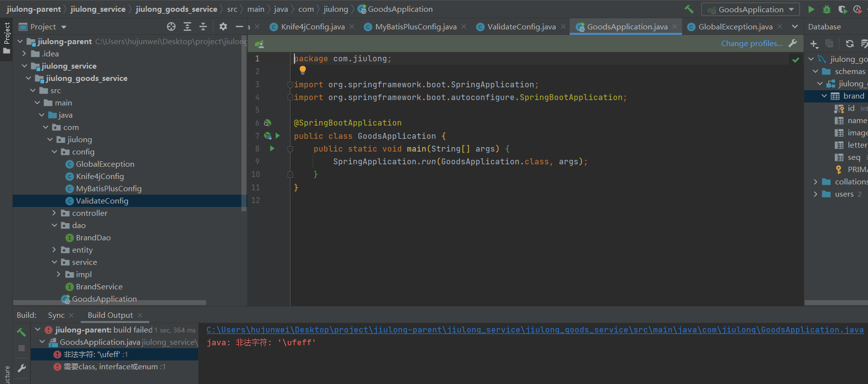Select BrandDao in the project tree
This screenshot has height=384, width=868.
click(93, 237)
